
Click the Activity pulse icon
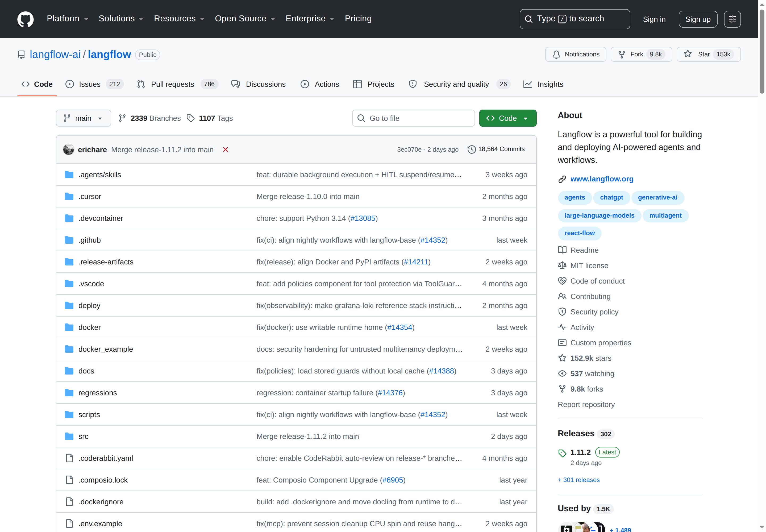(x=562, y=327)
